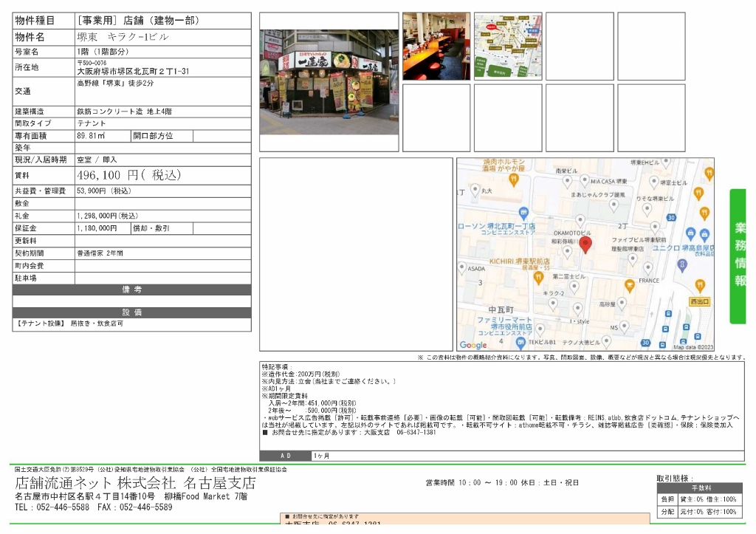The width and height of the screenshot is (756, 534).
Task: Click the gray pin beside 堺富士ビル
Action: tap(654, 182)
